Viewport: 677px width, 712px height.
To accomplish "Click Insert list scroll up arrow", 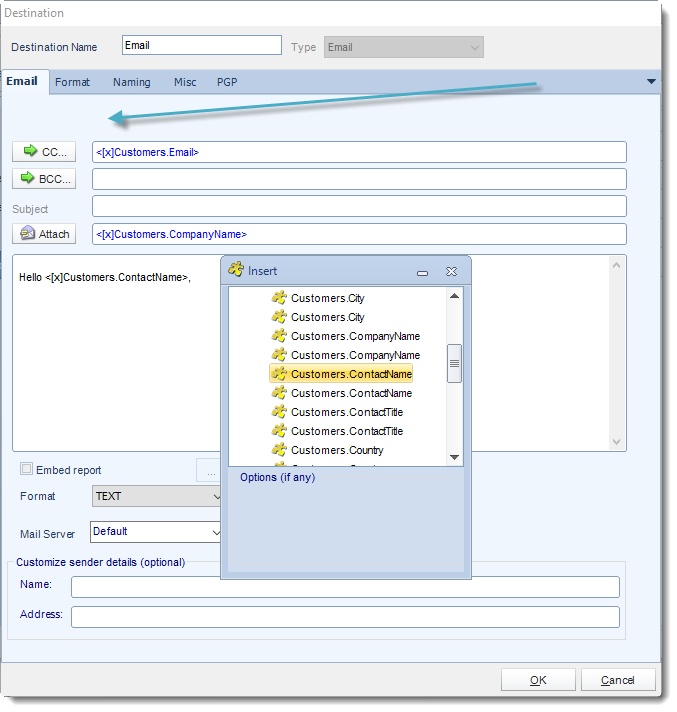I will (455, 296).
